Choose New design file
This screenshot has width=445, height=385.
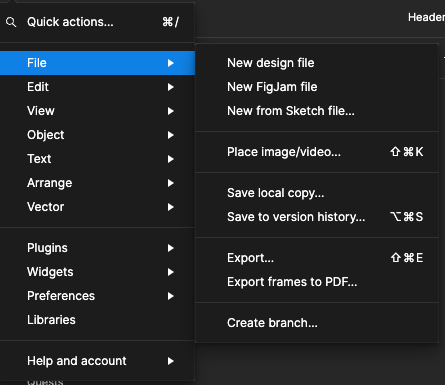click(317, 63)
